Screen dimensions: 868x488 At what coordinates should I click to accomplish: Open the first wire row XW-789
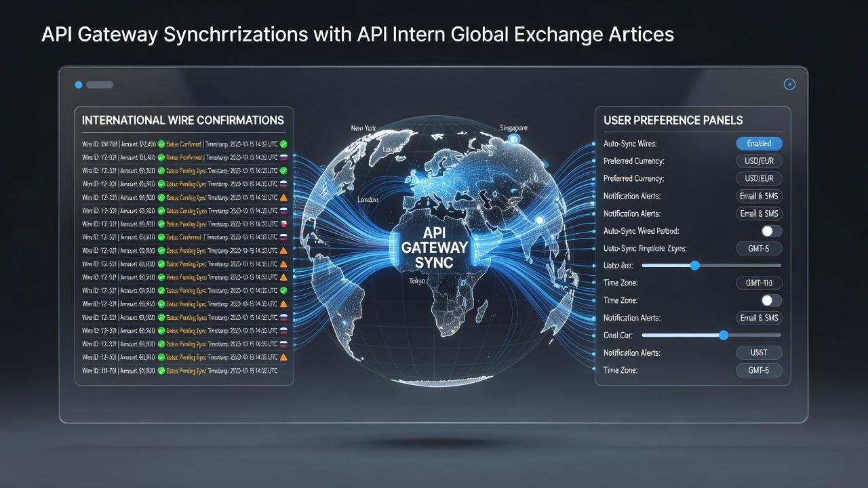(x=184, y=144)
